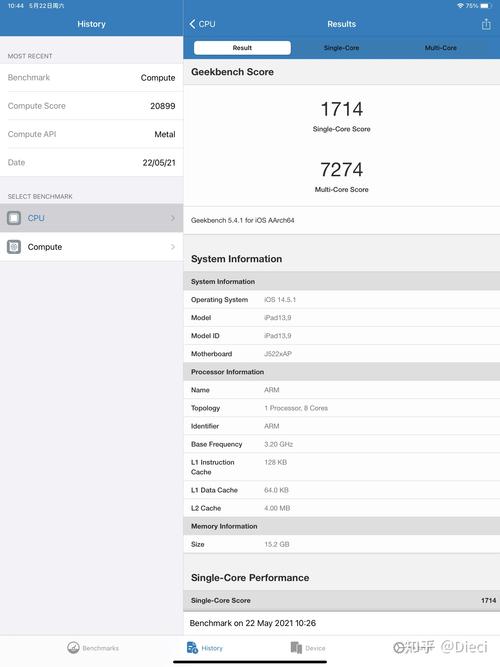The image size is (500, 667).
Task: Tap the status bar clock showing 10:44
Action: tap(16, 6)
